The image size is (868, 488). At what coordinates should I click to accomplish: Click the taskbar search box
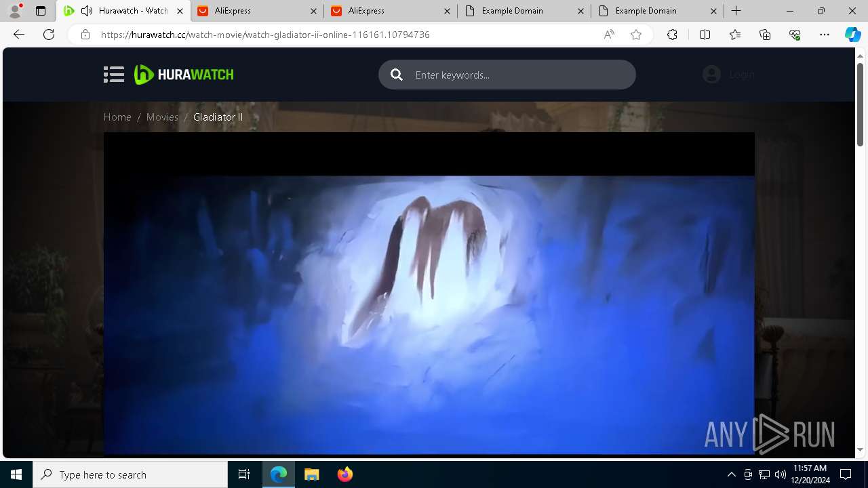click(130, 474)
